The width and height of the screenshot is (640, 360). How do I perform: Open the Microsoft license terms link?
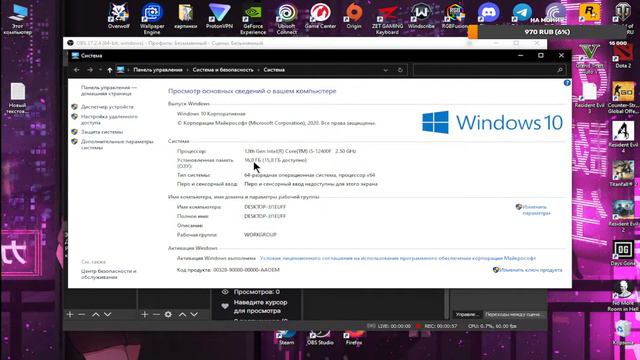click(398, 258)
